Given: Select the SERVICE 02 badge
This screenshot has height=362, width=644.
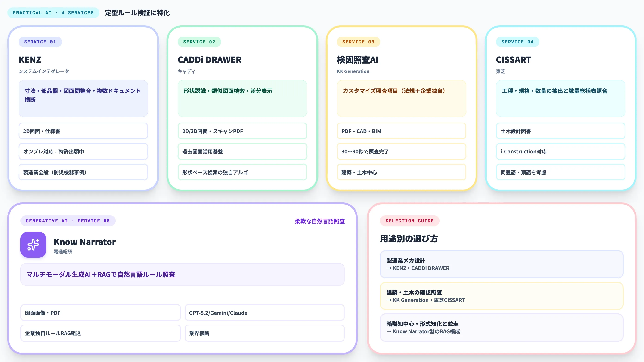Looking at the screenshot, I should point(199,42).
